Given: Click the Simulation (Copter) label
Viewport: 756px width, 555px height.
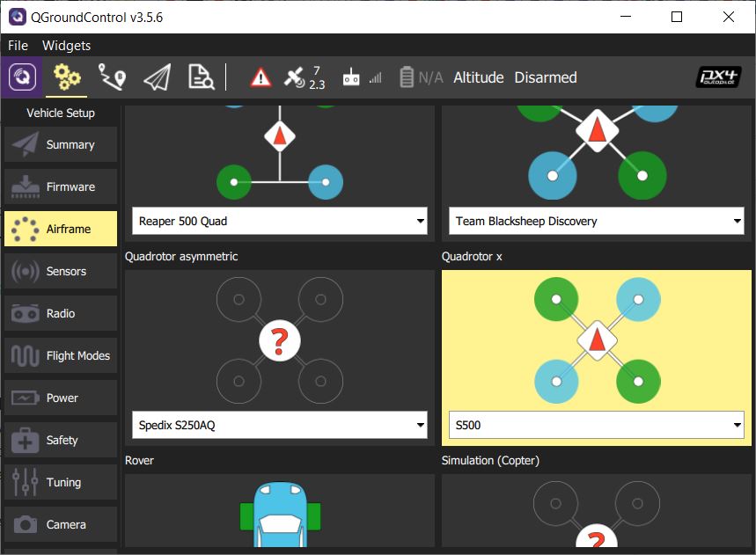Looking at the screenshot, I should click(490, 460).
